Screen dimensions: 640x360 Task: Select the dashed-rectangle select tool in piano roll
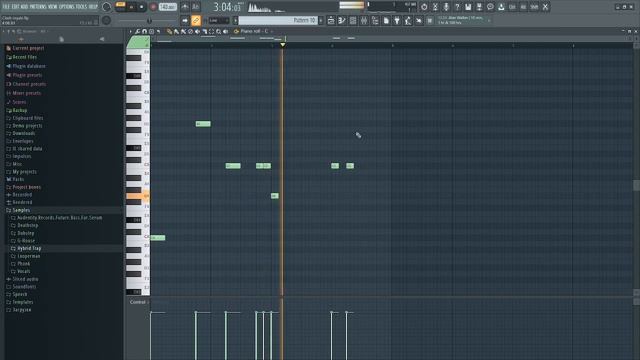point(211,31)
